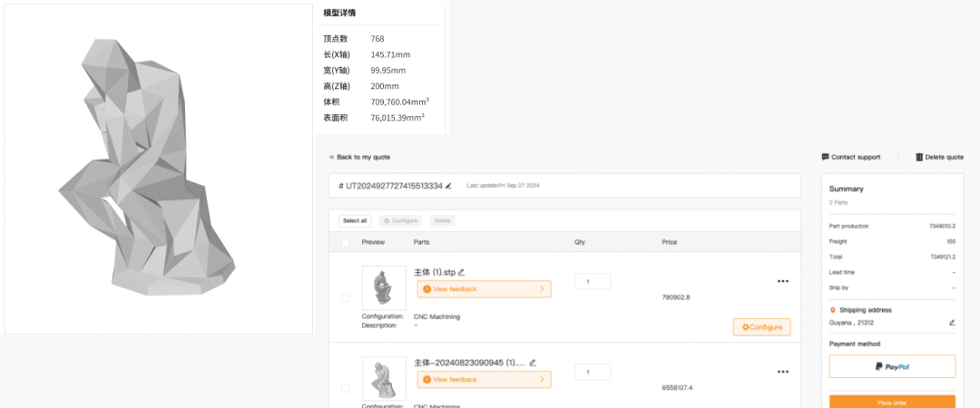This screenshot has height=408, width=980.
Task: Click the grayed Configure button in the toolbar
Action: point(400,220)
